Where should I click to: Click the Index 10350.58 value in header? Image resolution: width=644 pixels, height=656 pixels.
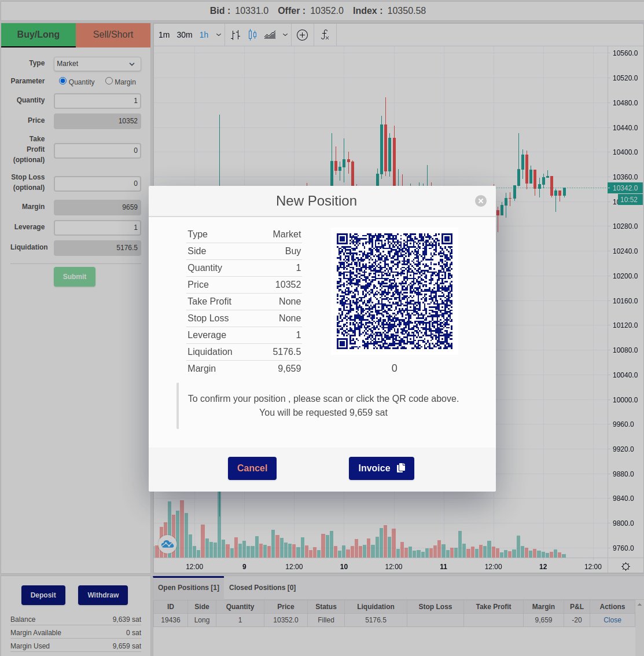pos(406,11)
